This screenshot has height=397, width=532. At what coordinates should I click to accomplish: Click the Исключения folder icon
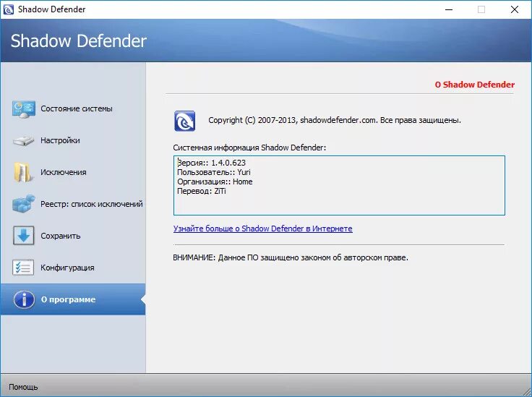[23, 172]
